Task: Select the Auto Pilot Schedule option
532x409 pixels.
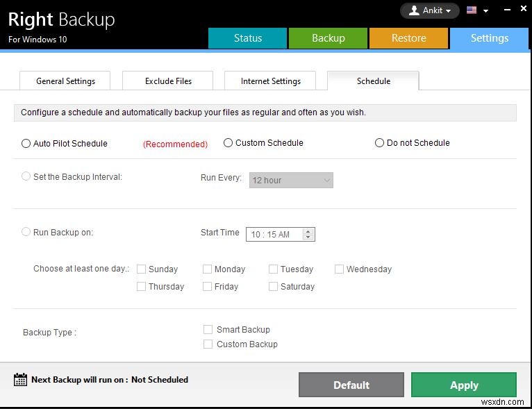Action: click(27, 144)
